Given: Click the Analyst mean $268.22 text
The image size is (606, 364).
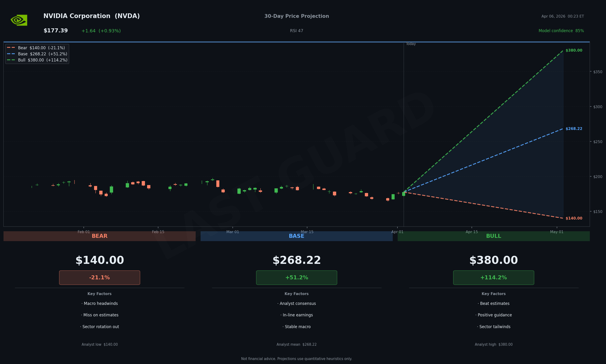Looking at the screenshot, I should tap(296, 344).
